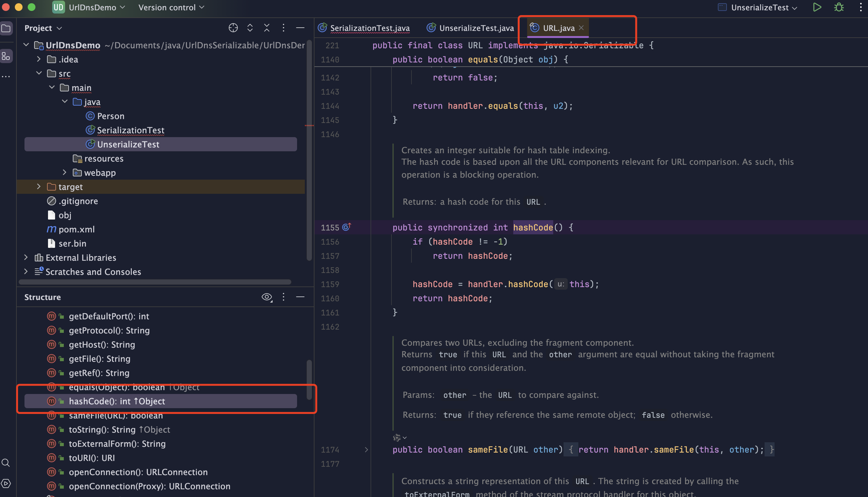The height and width of the screenshot is (497, 868).
Task: Click the UD project badge icon
Action: click(58, 7)
